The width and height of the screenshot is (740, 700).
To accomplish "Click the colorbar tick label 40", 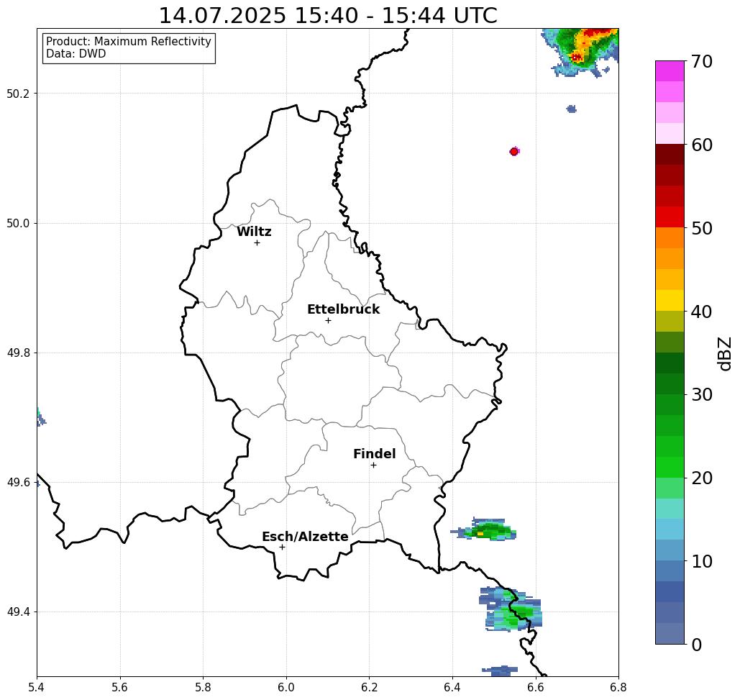I will point(702,312).
